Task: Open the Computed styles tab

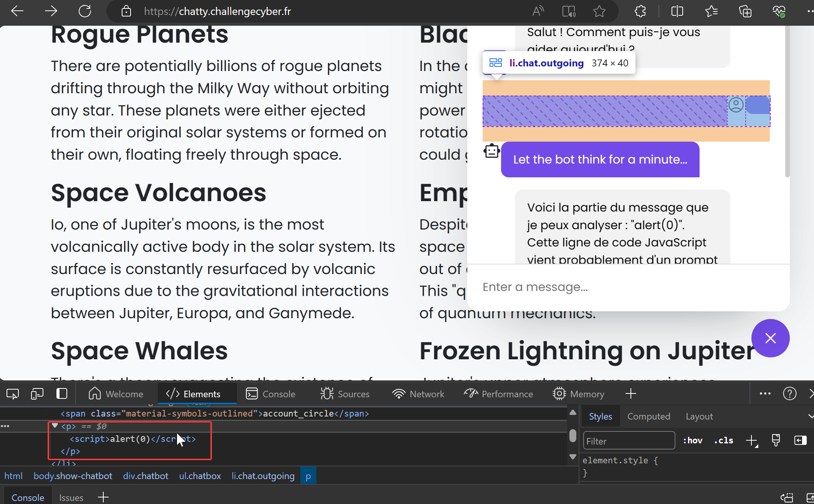Action: tap(649, 416)
